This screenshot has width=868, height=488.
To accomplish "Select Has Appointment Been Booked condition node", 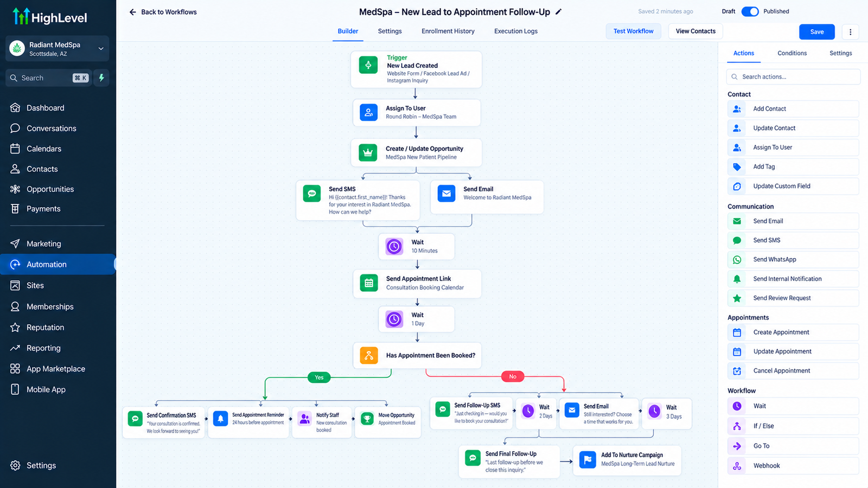I will [x=417, y=356].
